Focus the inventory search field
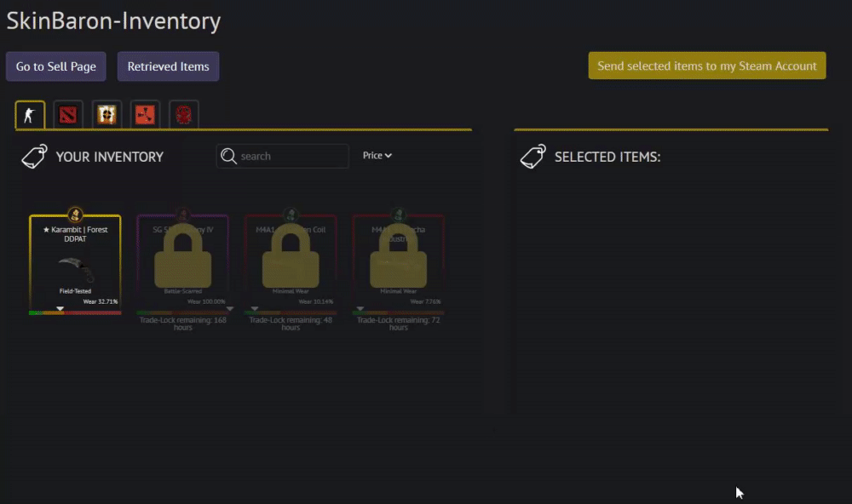This screenshot has height=504, width=852. pyautogui.click(x=283, y=156)
